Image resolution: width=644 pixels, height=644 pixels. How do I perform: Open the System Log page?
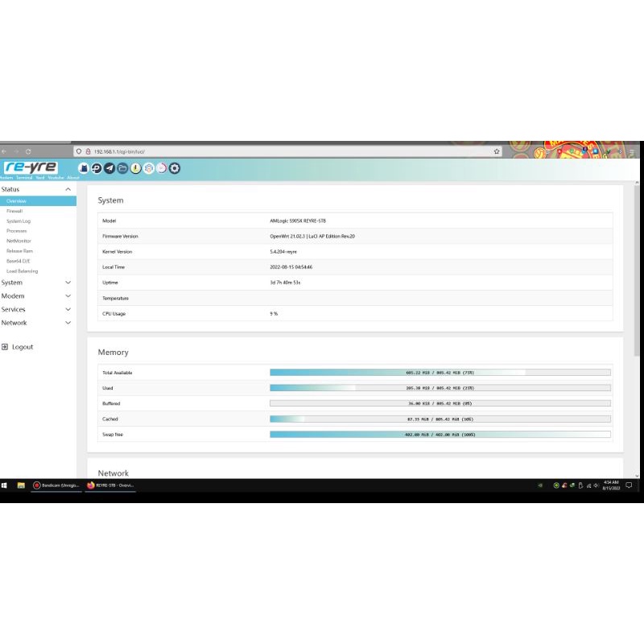[x=19, y=221]
